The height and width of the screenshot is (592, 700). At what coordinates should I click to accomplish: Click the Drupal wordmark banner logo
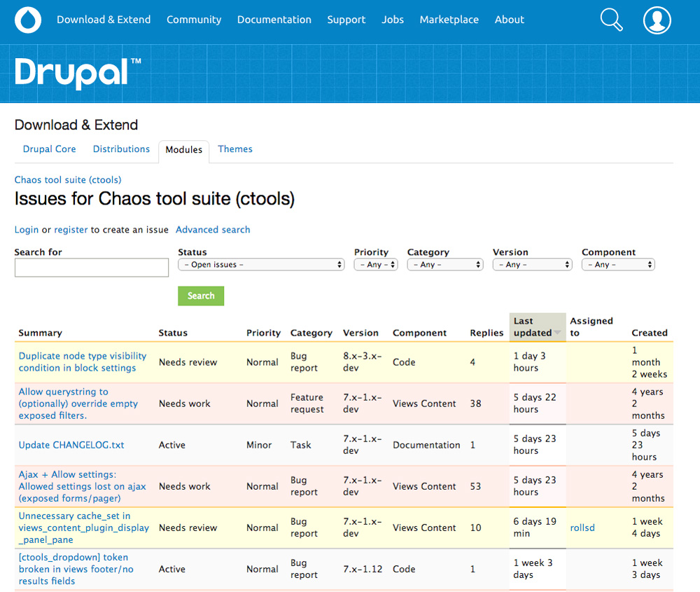tap(78, 73)
